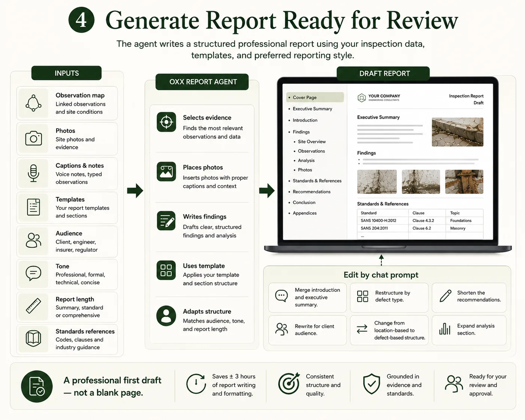Select Conclusion in the report outline
Screen dimensions: 525x420
pyautogui.click(x=304, y=203)
